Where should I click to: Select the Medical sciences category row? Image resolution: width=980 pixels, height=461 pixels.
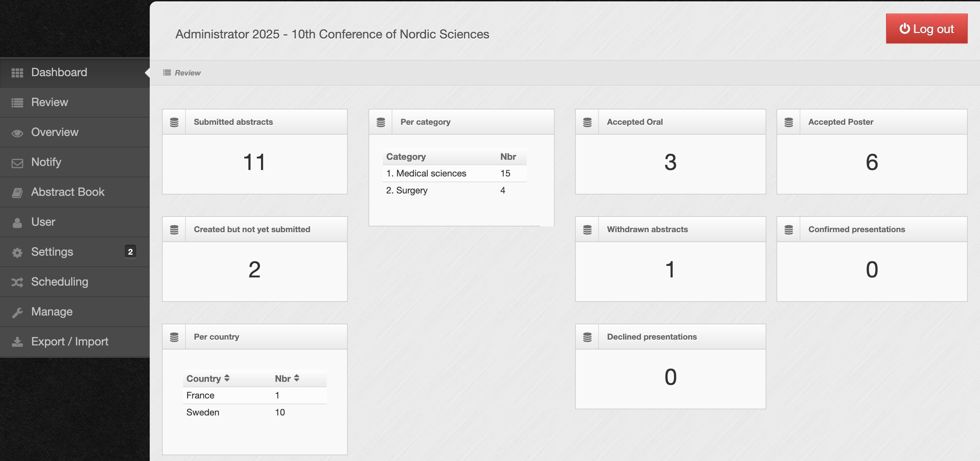tap(431, 173)
